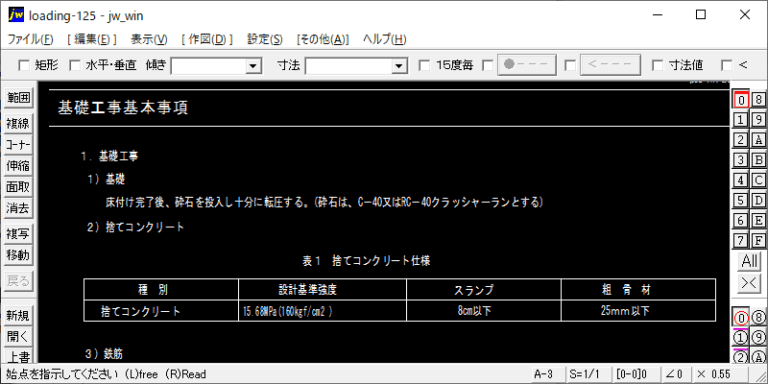Image resolution: width=768 pixels, height=384 pixels.
Task: Select layer group 9 circle icon
Action: [x=759, y=337]
